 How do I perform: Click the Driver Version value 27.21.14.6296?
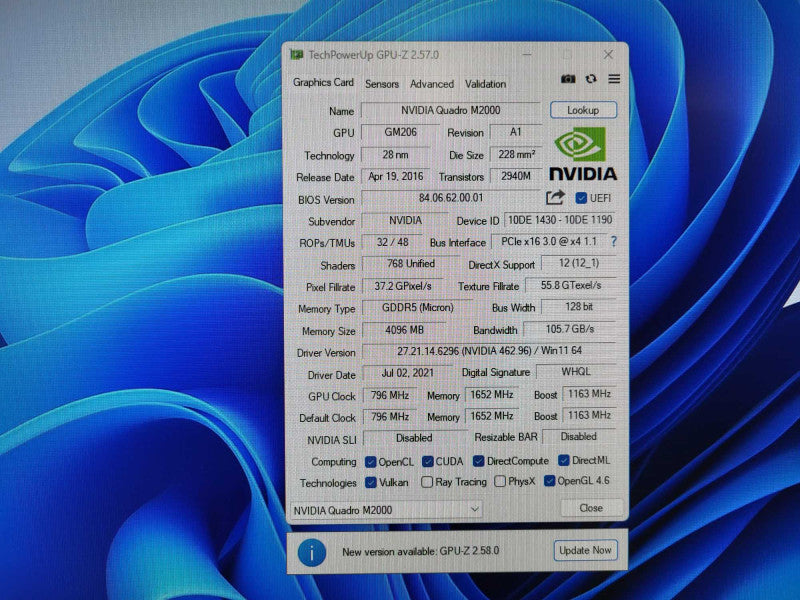pos(489,351)
